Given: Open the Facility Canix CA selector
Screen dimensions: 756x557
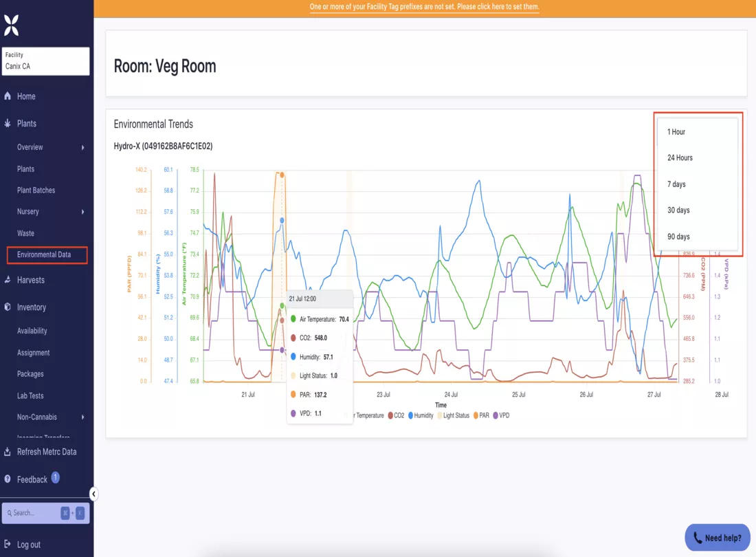Looking at the screenshot, I should (x=46, y=61).
